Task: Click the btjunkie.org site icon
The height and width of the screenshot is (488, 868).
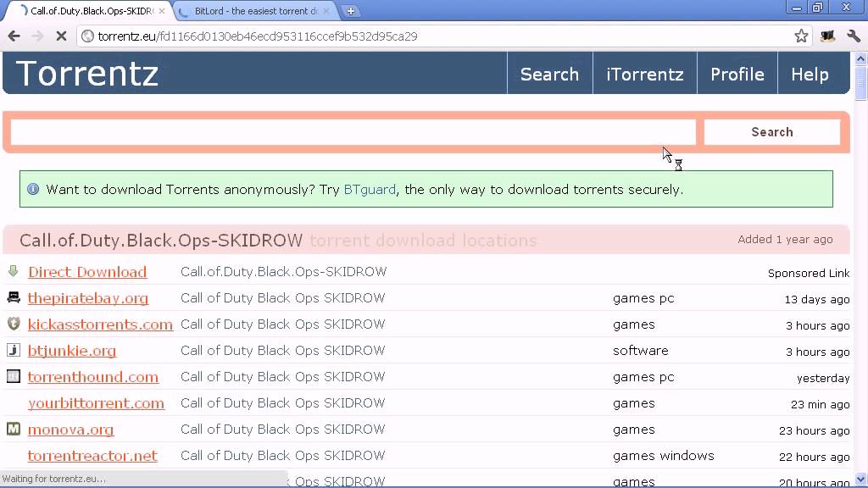Action: pyautogui.click(x=14, y=350)
